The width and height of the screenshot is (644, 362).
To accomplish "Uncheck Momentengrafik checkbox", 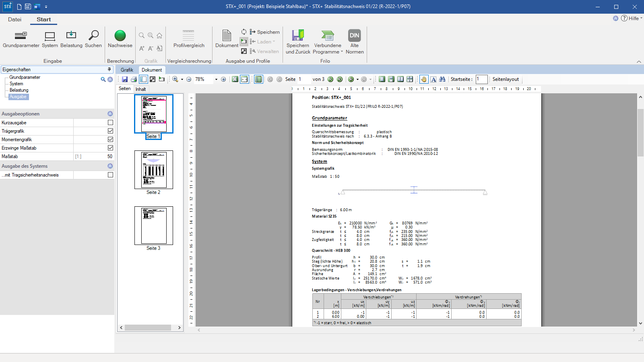I will (x=110, y=140).
